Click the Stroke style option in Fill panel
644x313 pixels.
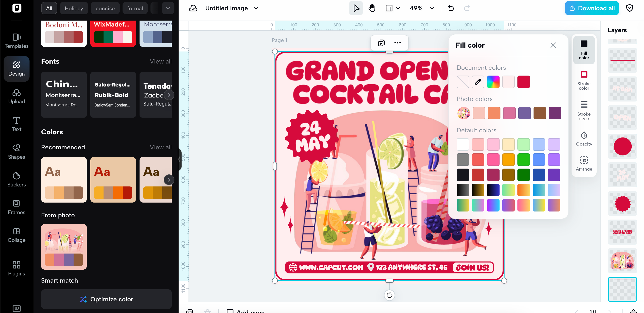click(584, 110)
